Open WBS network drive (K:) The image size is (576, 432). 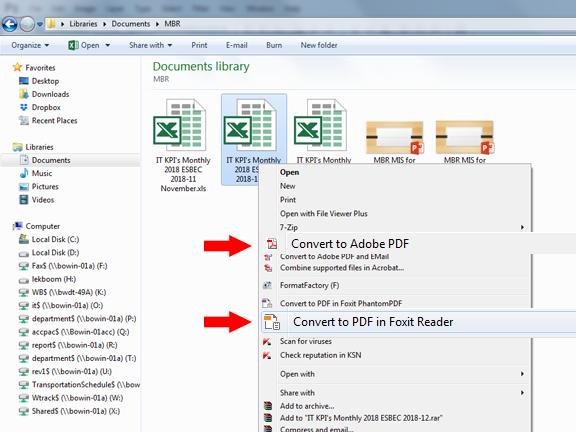tap(62, 292)
